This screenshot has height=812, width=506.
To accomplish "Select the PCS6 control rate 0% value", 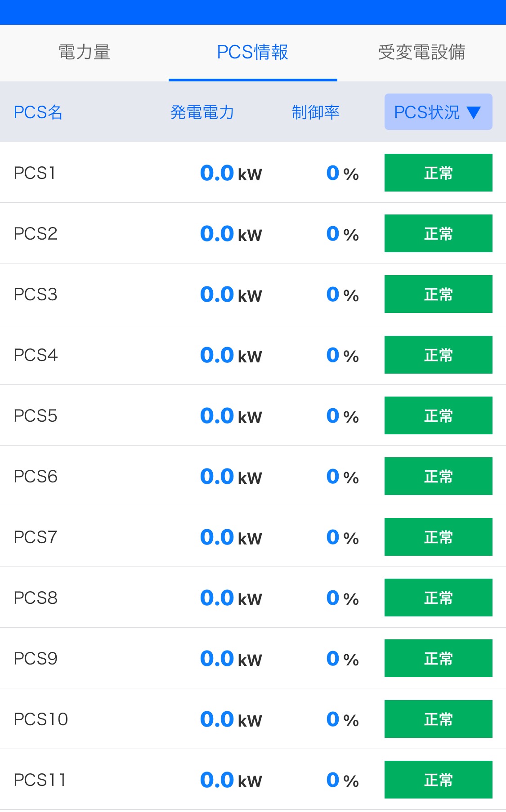I will [342, 477].
